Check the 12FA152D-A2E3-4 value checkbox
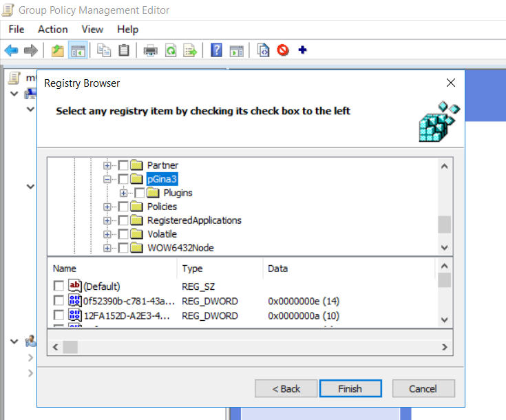This screenshot has width=506, height=420. point(59,315)
